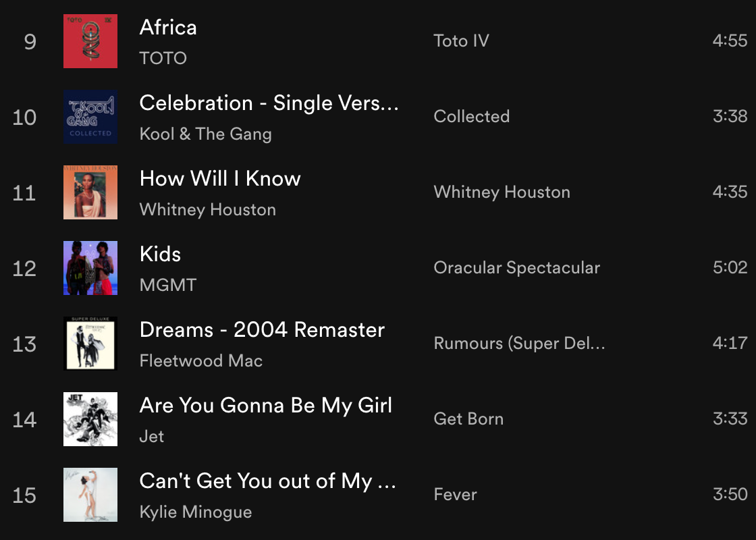Open the Fleetwood Mac artist link

pyautogui.click(x=200, y=360)
